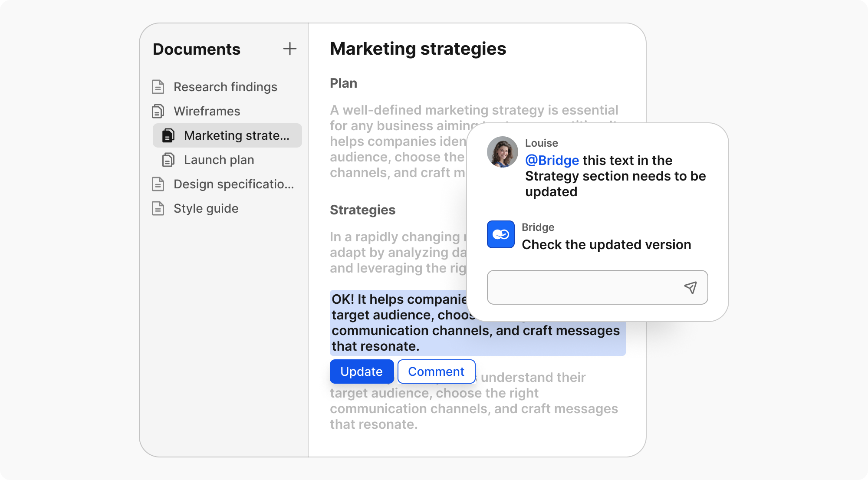
Task: Open the Wireframes document
Action: click(x=207, y=111)
